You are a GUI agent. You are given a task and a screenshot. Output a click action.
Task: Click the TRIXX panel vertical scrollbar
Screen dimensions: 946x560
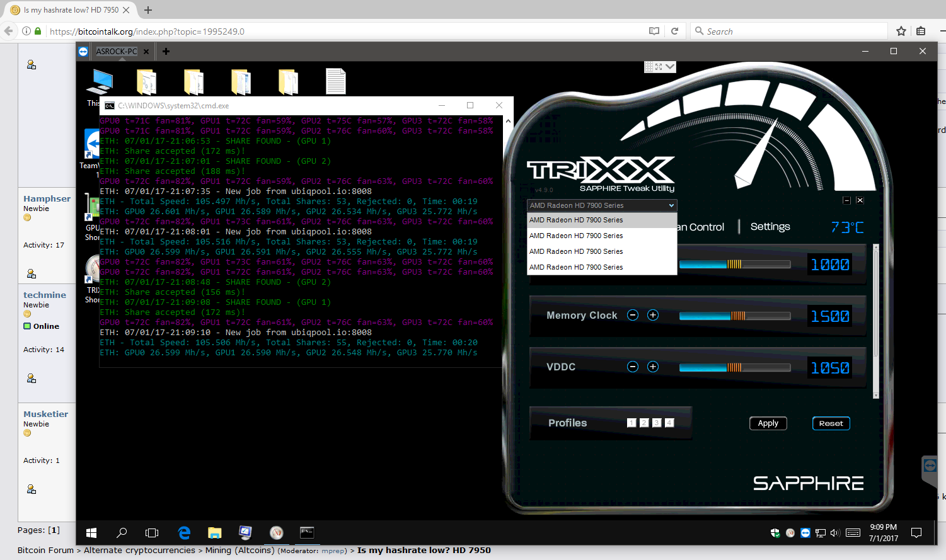875,321
